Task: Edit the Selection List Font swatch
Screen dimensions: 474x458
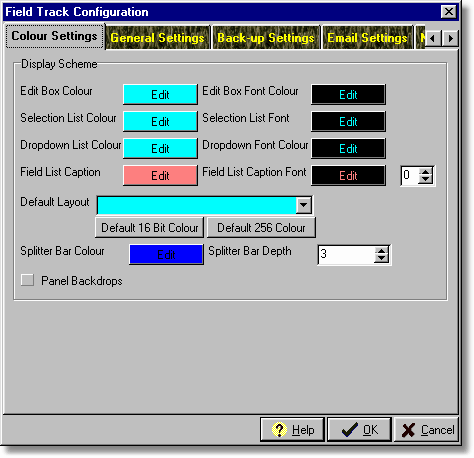Action: (x=348, y=122)
